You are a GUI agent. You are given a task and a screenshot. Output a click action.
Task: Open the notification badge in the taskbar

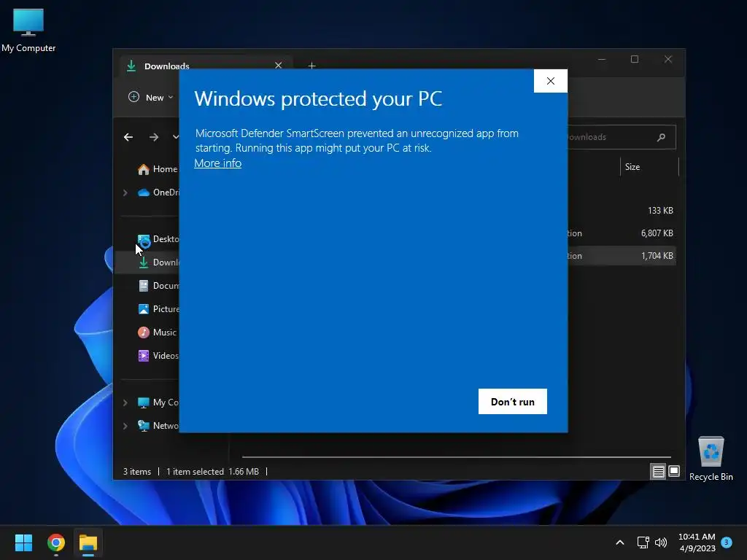(727, 542)
